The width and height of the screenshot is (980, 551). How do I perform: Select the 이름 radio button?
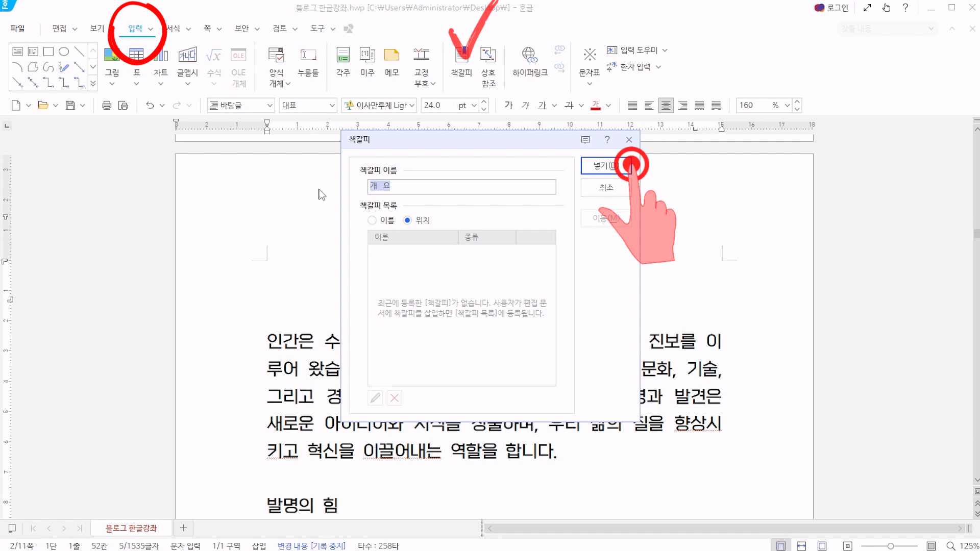click(x=372, y=220)
